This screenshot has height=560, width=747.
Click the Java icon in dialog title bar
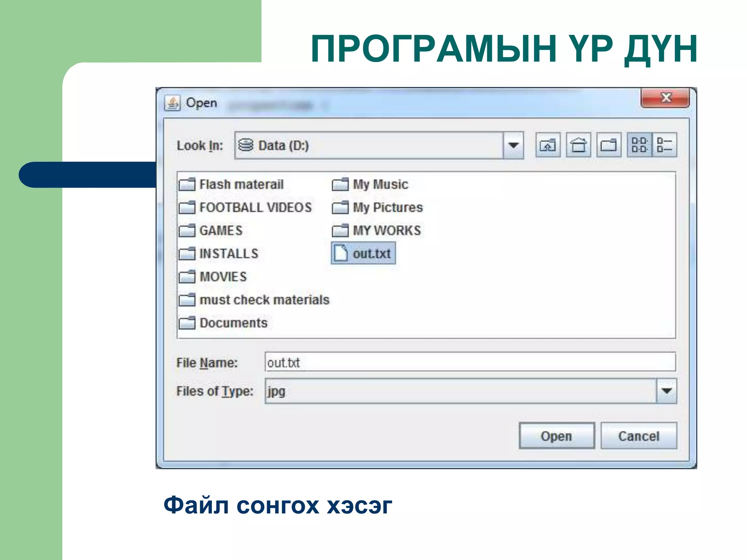pyautogui.click(x=172, y=103)
